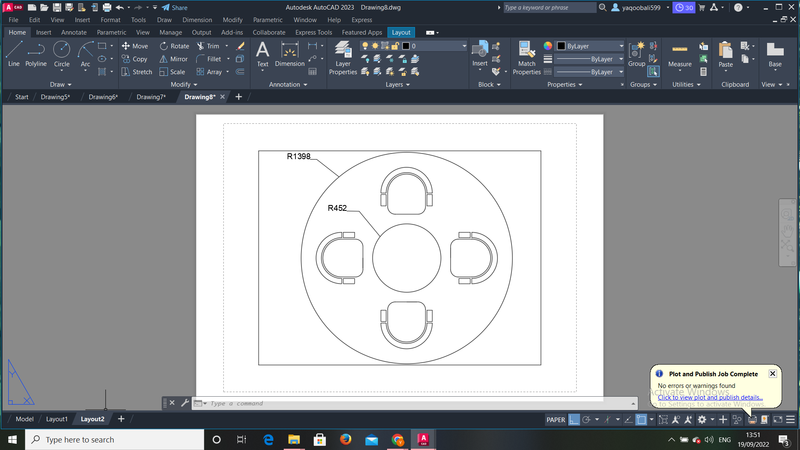Viewport: 800px width, 450px height.
Task: Open Layer Properties manager
Action: tap(343, 58)
